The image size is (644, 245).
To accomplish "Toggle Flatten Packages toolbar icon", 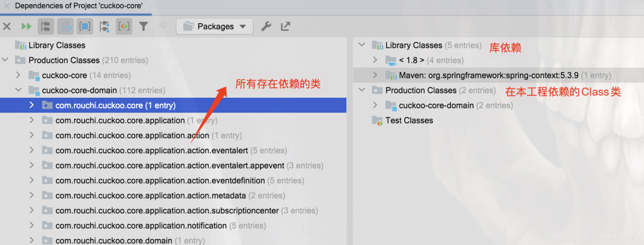I will (45, 27).
